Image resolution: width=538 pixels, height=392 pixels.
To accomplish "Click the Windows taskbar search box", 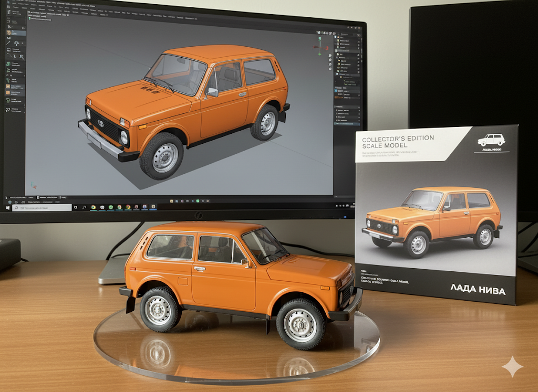I will tap(42, 208).
